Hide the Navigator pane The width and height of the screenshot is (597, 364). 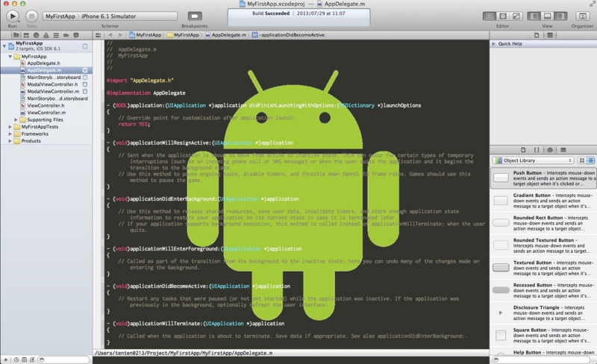pos(534,16)
